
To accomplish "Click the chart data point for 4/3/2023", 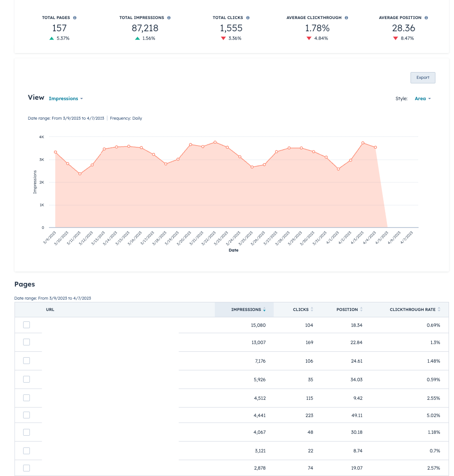I will tap(362, 142).
